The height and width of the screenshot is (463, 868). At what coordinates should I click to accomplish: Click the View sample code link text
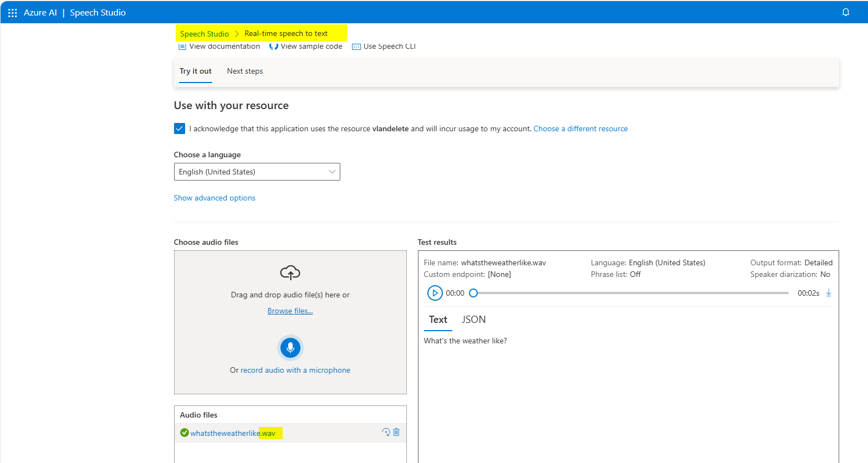pos(312,47)
